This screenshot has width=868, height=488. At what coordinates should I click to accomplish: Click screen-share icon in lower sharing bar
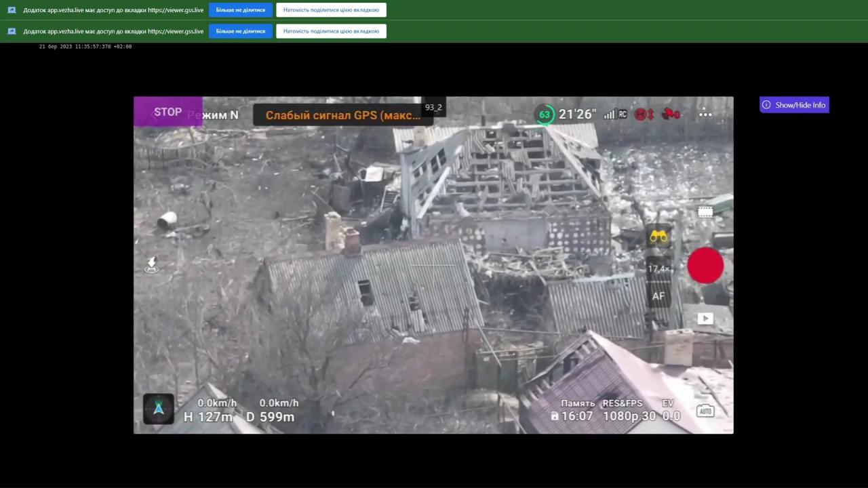[x=12, y=31]
